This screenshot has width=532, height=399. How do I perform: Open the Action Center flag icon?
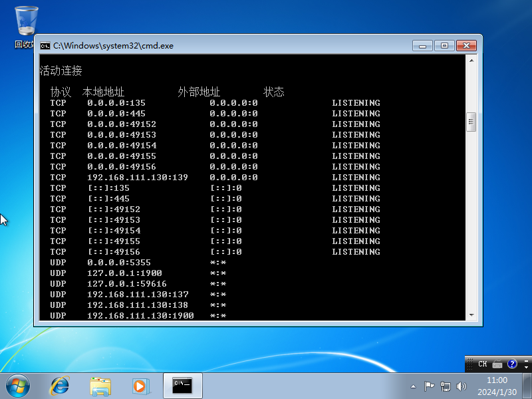(429, 386)
